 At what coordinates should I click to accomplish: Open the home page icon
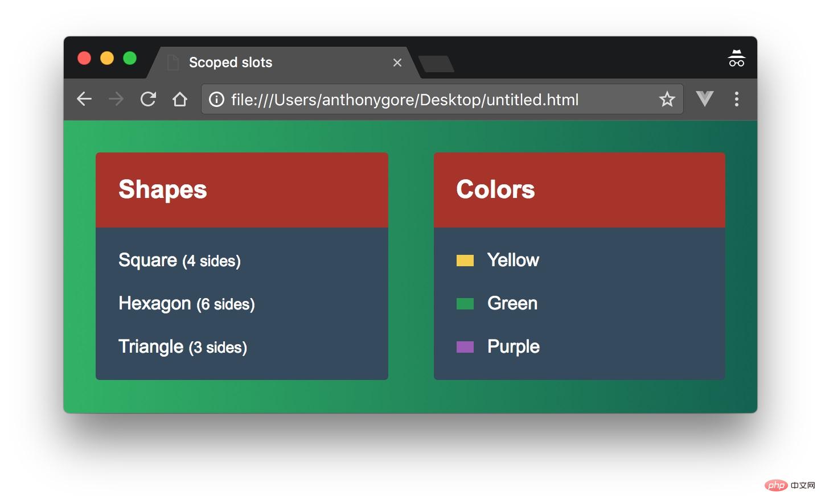pyautogui.click(x=180, y=99)
